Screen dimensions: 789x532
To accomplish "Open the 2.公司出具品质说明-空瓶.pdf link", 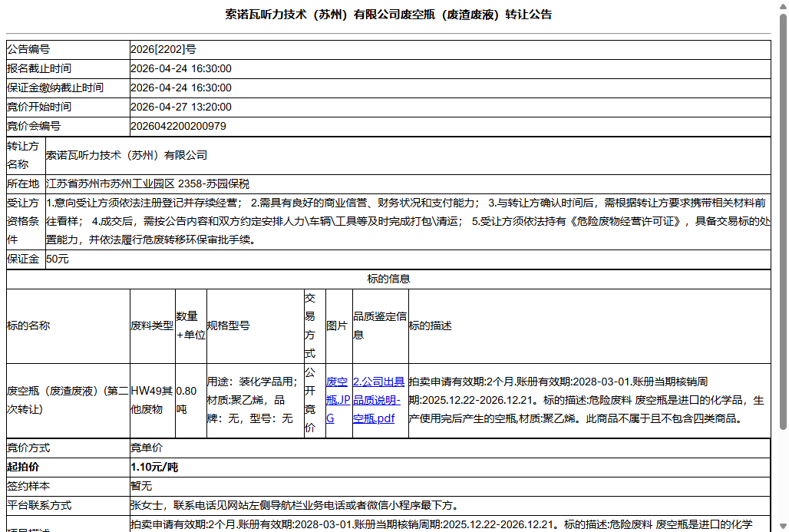I will pyautogui.click(x=379, y=400).
